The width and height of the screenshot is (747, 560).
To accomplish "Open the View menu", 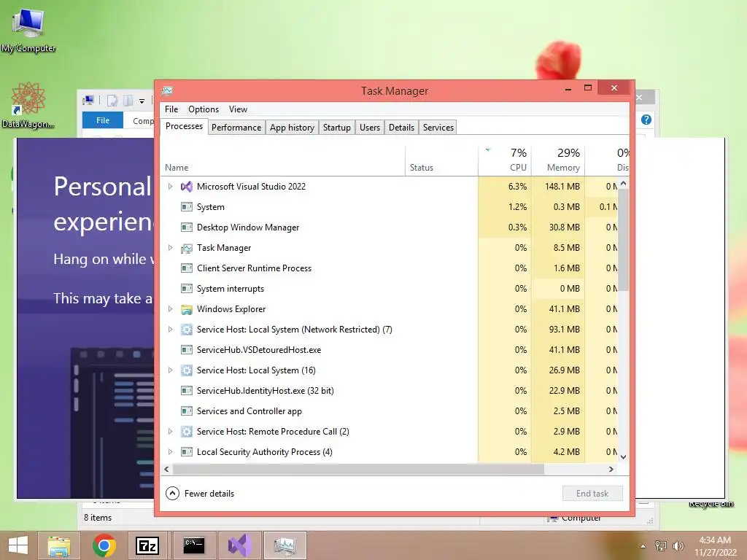I will click(238, 109).
